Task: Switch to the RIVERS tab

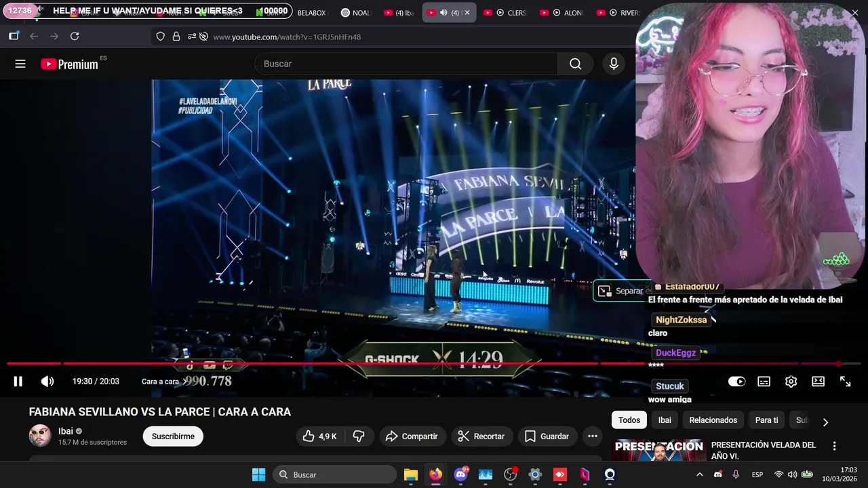Action: click(618, 13)
